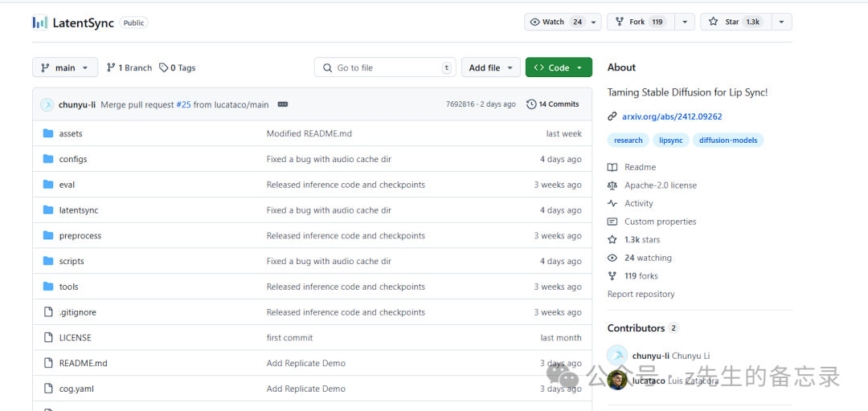The height and width of the screenshot is (411, 868).
Task: Click the eye Watch icon
Action: tap(535, 22)
